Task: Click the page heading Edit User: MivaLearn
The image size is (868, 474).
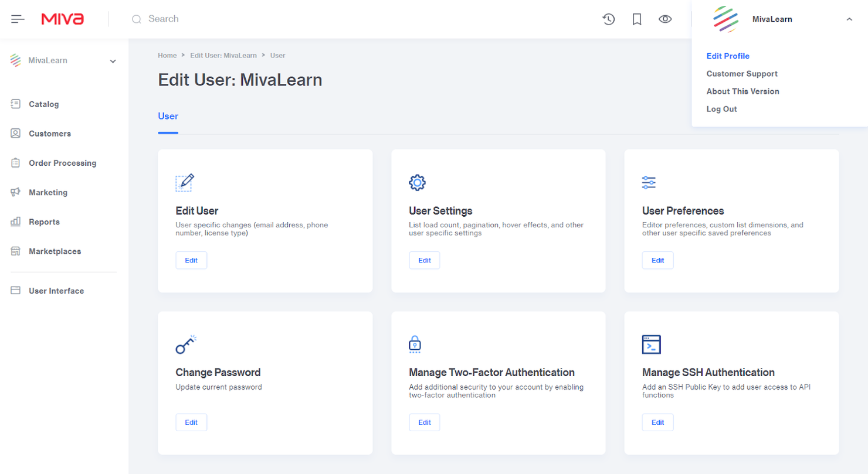Action: (x=240, y=80)
